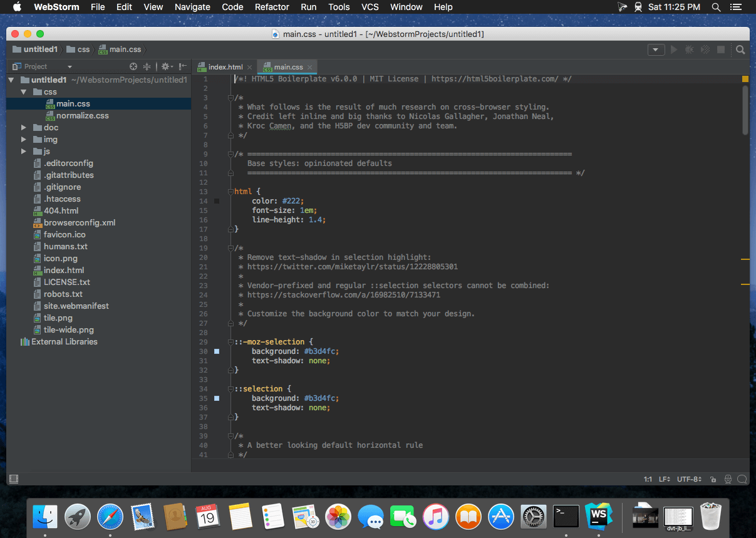Image resolution: width=756 pixels, height=538 pixels.
Task: Click the editor vertical scrollbar thumb
Action: tap(745, 110)
